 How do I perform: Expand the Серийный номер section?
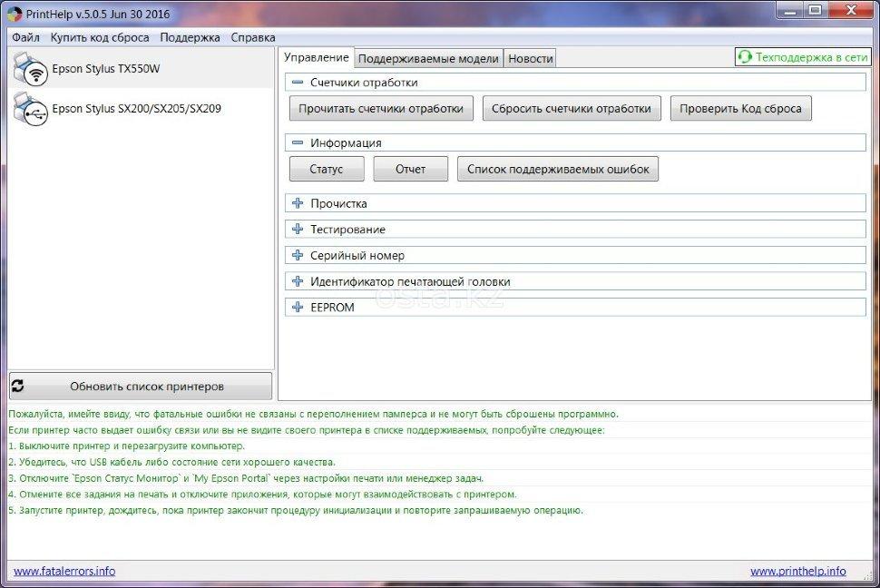click(x=298, y=255)
